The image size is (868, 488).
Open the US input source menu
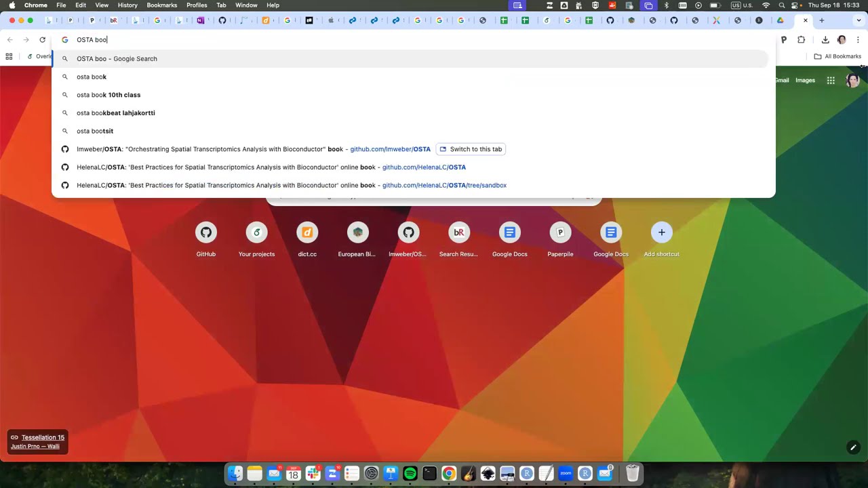pos(742,5)
